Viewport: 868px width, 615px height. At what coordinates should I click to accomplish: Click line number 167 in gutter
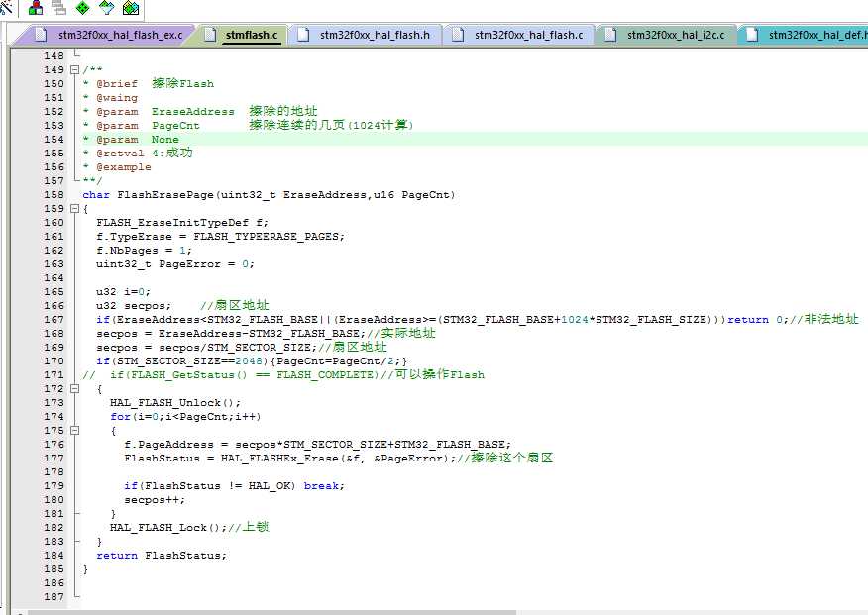(x=54, y=320)
